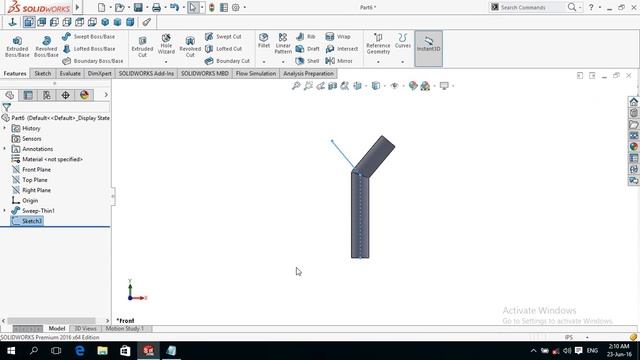640x360 pixels.
Task: Select the Fillet tool
Action: 264,41
